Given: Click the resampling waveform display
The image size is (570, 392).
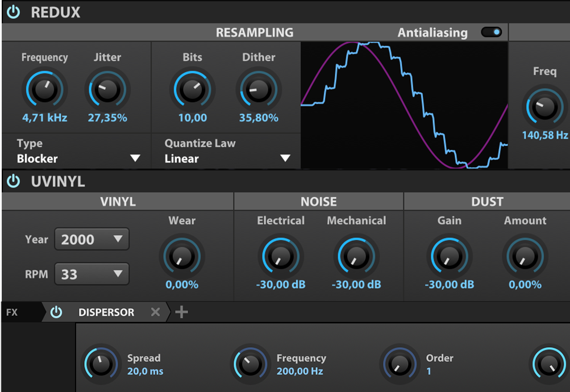Looking at the screenshot, I should pos(404,105).
